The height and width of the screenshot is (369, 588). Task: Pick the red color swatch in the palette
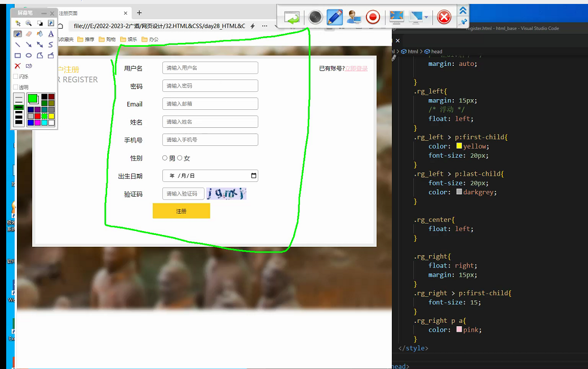pyautogui.click(x=38, y=116)
